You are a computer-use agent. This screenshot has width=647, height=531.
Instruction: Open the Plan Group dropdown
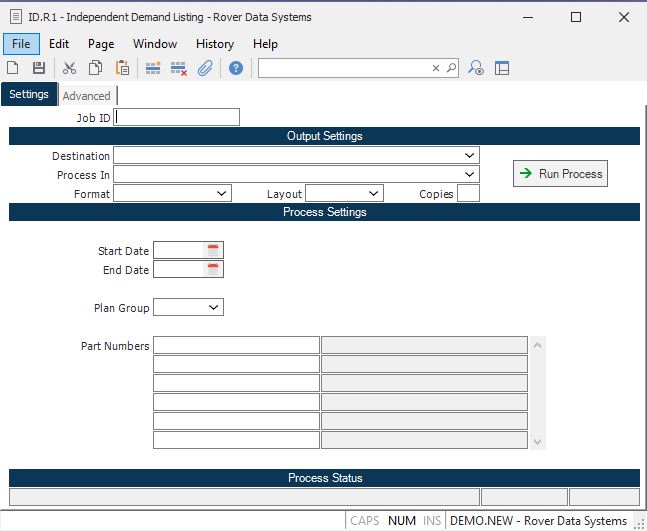[x=214, y=308]
